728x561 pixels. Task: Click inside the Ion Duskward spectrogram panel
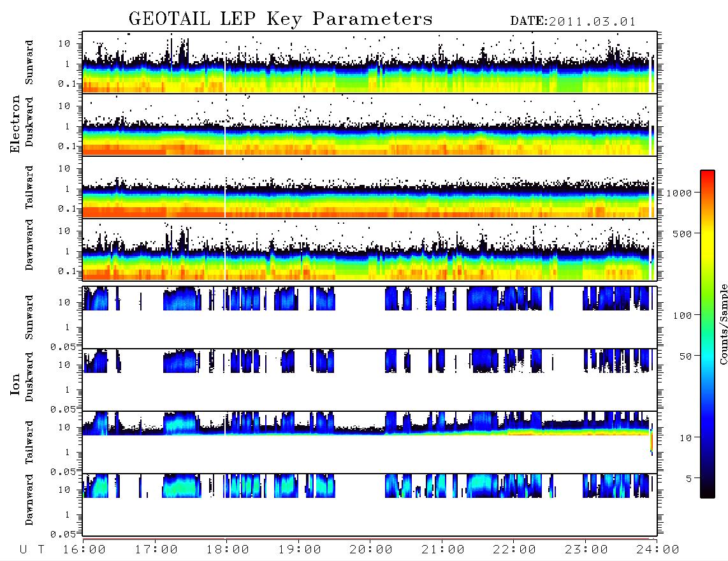pos(370,379)
